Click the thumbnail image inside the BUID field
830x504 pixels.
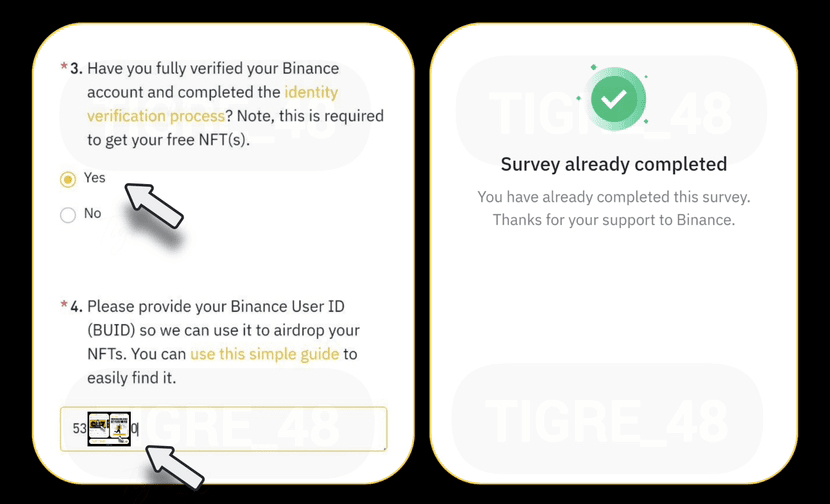point(109,428)
